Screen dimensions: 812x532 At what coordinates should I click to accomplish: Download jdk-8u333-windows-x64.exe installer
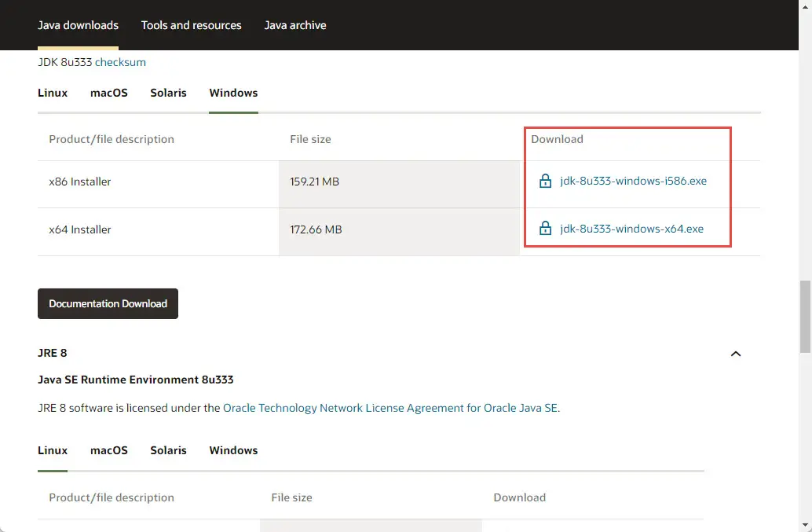pyautogui.click(x=631, y=229)
